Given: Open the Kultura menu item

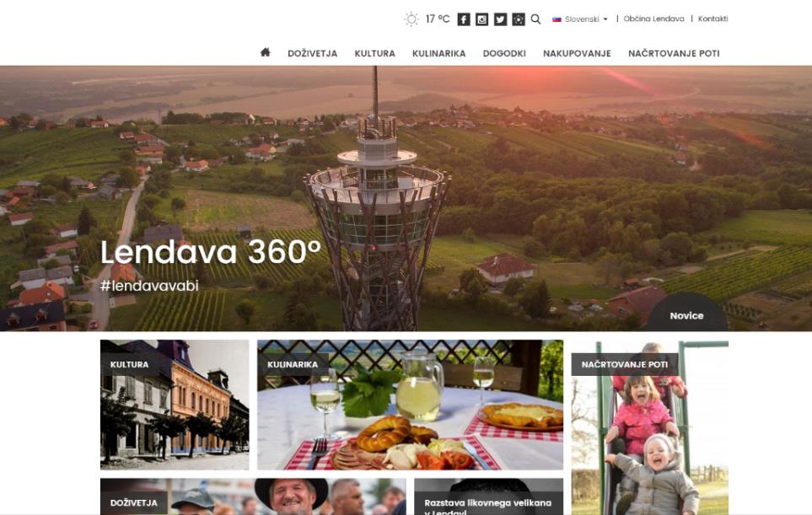Looking at the screenshot, I should [x=374, y=53].
